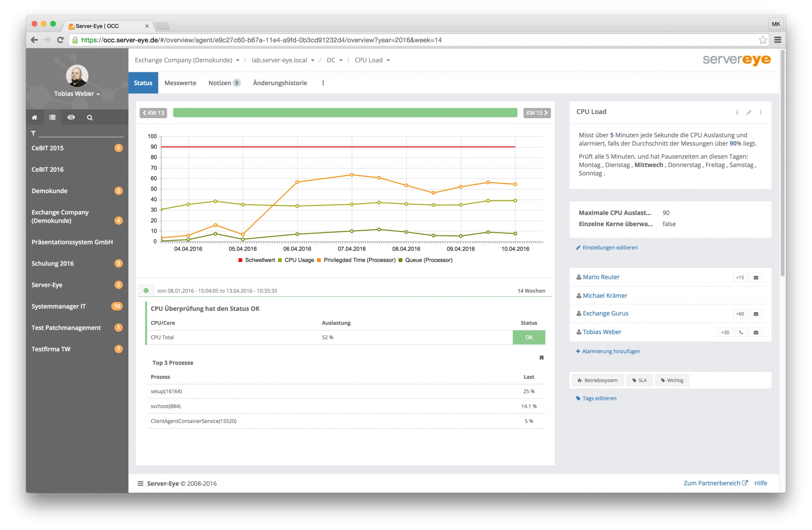This screenshot has width=812, height=530.
Task: Bookmark this page with the star icon
Action: pos(763,40)
